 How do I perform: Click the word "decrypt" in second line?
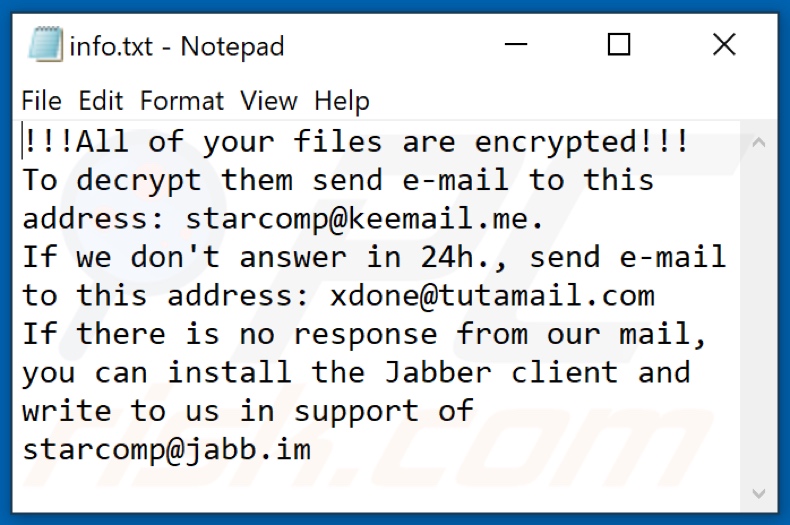click(140, 181)
